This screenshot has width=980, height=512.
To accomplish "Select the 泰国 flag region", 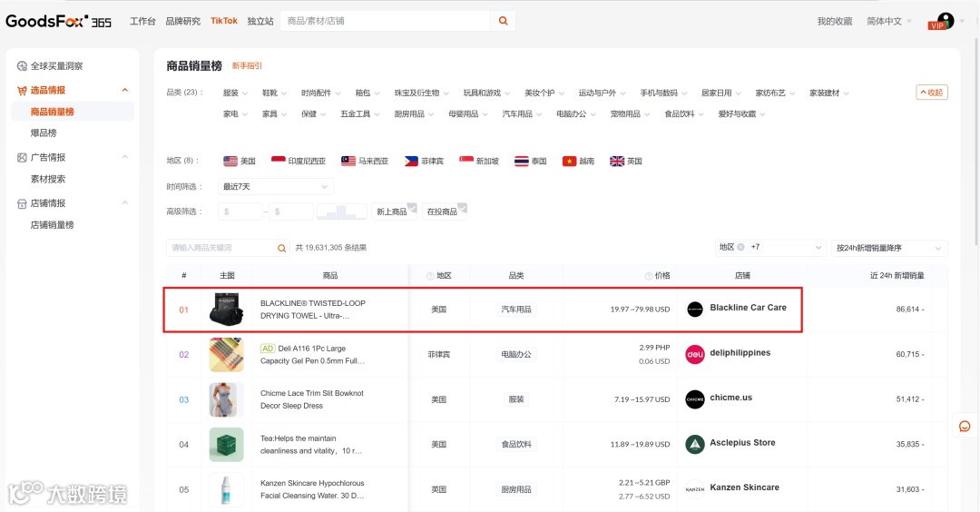I will click(x=531, y=162).
